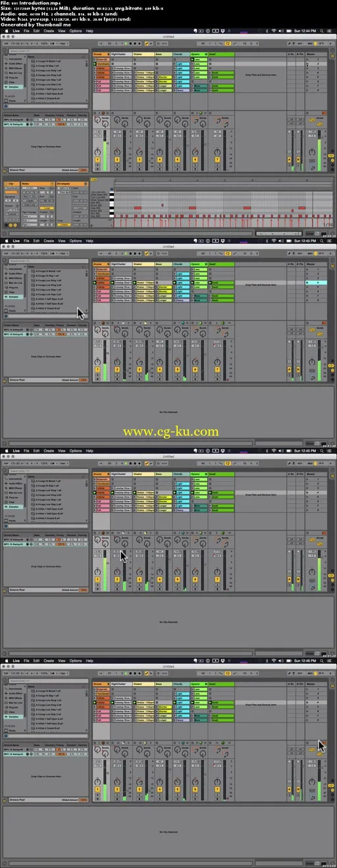337x868 pixels.
Task: Open Edit menu in second frame
Action: (x=37, y=241)
